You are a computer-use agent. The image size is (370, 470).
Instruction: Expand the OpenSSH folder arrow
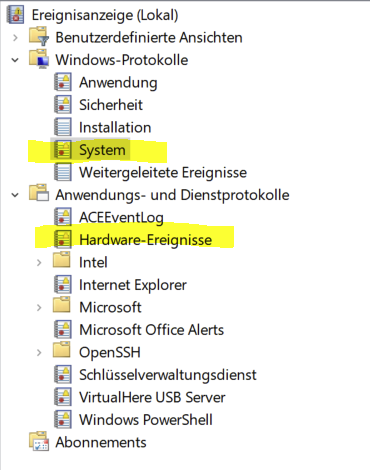point(39,353)
